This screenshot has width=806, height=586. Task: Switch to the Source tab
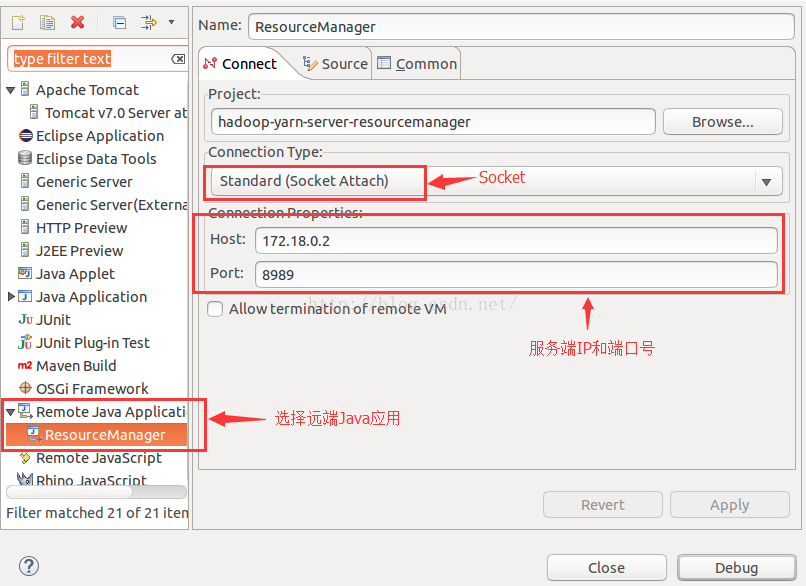pos(335,64)
